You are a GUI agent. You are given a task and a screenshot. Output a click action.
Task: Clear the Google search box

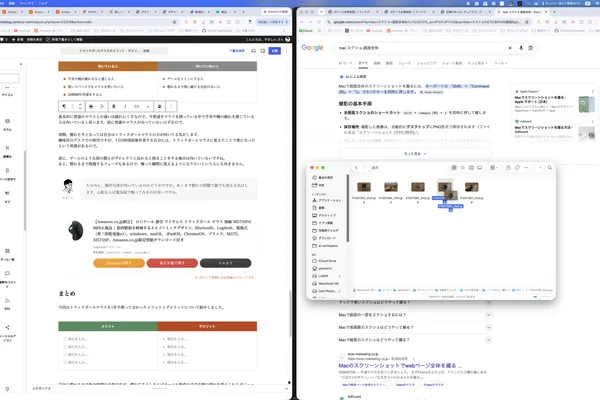(510, 48)
